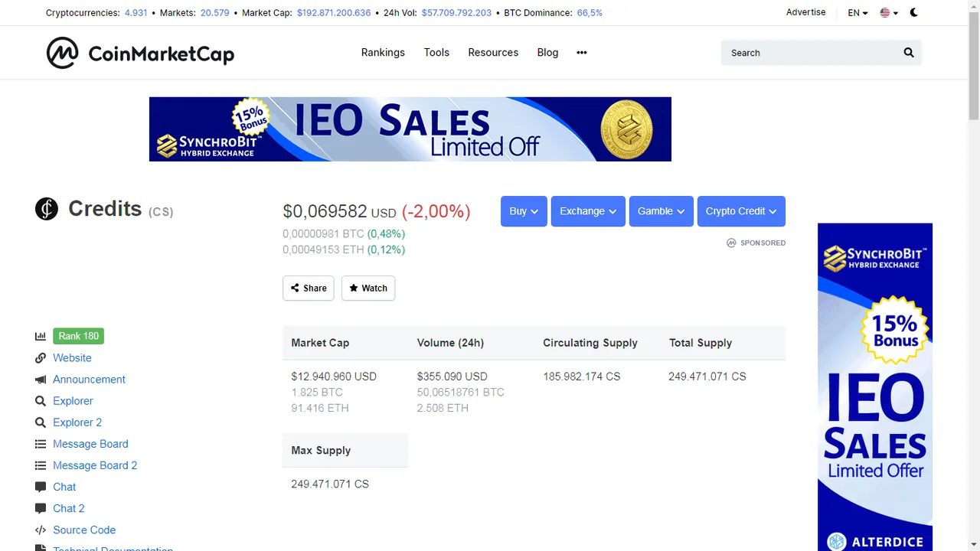This screenshot has height=551, width=980.
Task: Select the 0,00000981 BTC price text
Action: click(323, 233)
